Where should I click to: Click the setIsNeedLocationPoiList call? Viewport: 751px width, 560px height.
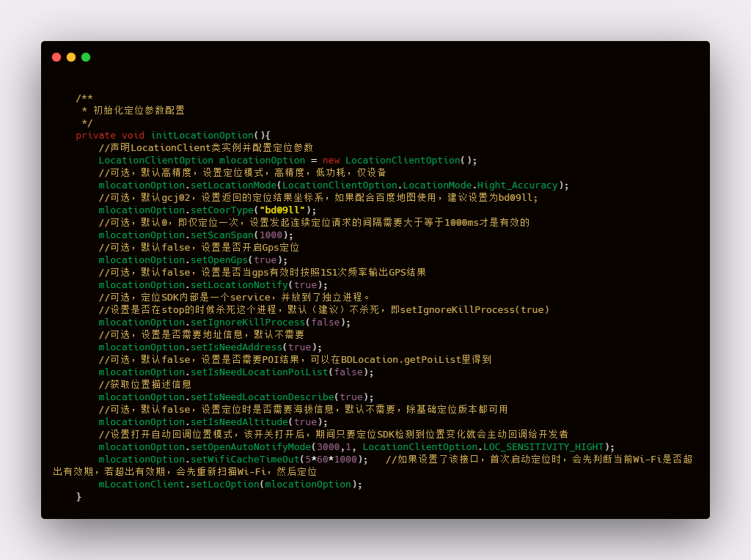(260, 372)
